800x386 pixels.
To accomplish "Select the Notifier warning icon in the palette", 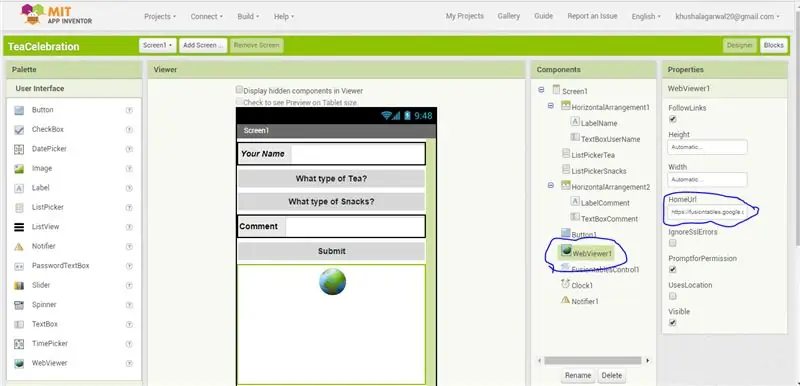I will pos(19,246).
